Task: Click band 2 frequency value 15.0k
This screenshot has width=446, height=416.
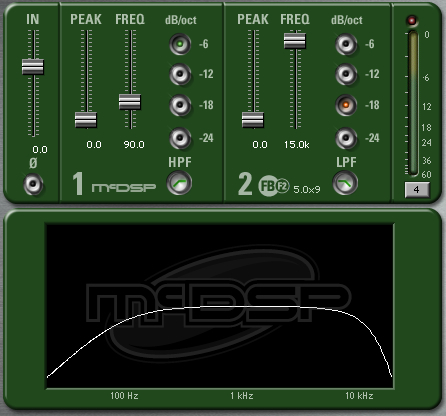Action: [297, 145]
